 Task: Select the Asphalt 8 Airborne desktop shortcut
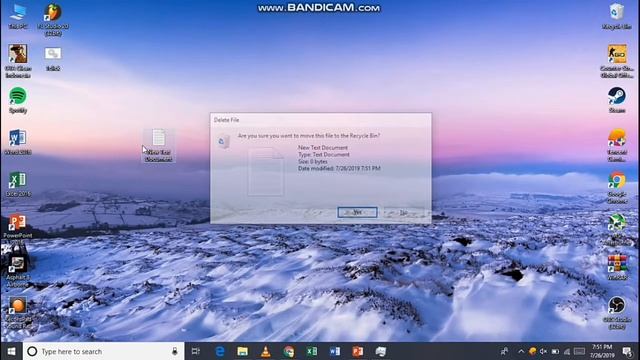pyautogui.click(x=18, y=270)
